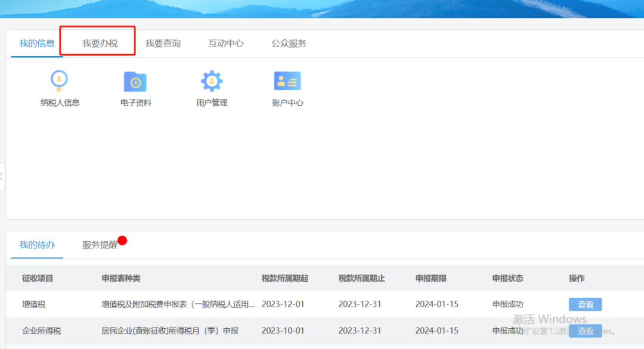The height and width of the screenshot is (349, 644).
Task: Click the 2023-10-01 start date cell
Action: (283, 331)
